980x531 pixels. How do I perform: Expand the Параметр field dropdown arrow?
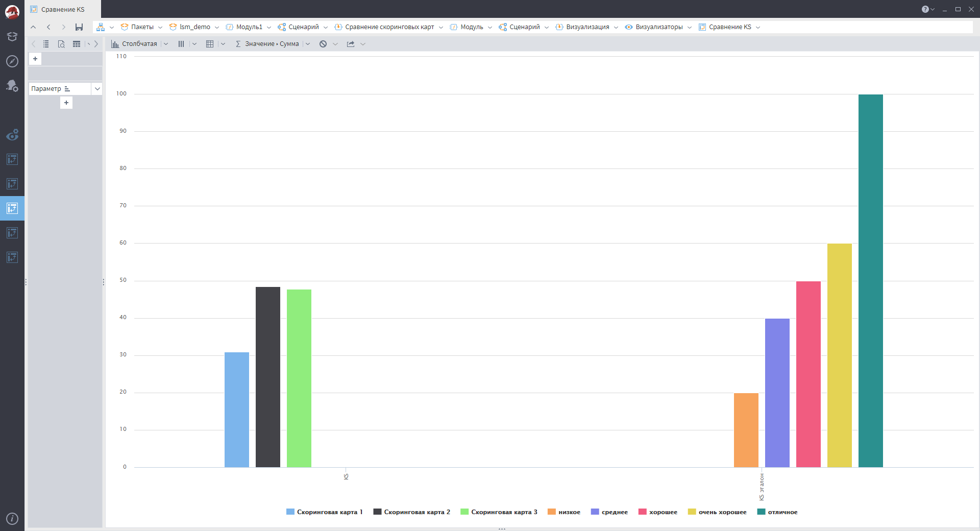pyautogui.click(x=97, y=89)
